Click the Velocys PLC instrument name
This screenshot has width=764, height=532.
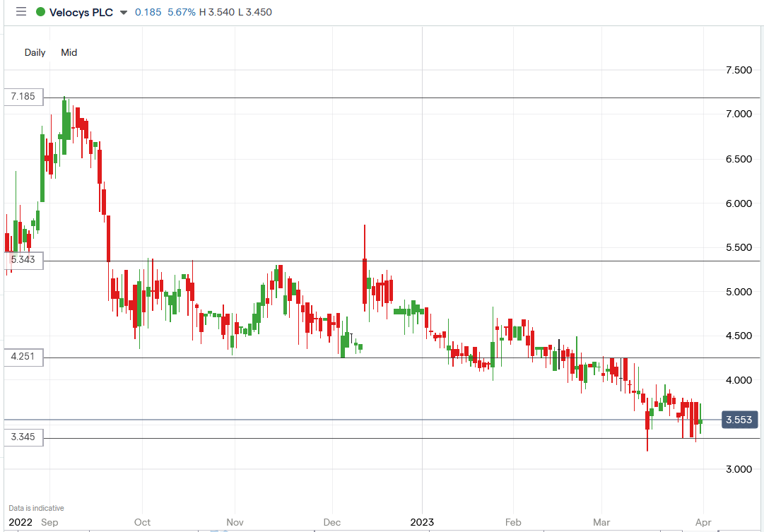coord(81,12)
